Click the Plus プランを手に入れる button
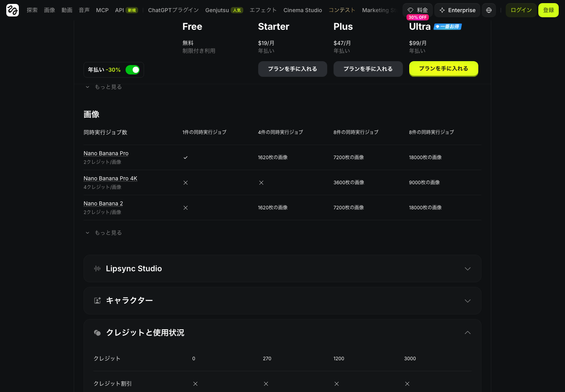The width and height of the screenshot is (565, 392). [368, 69]
